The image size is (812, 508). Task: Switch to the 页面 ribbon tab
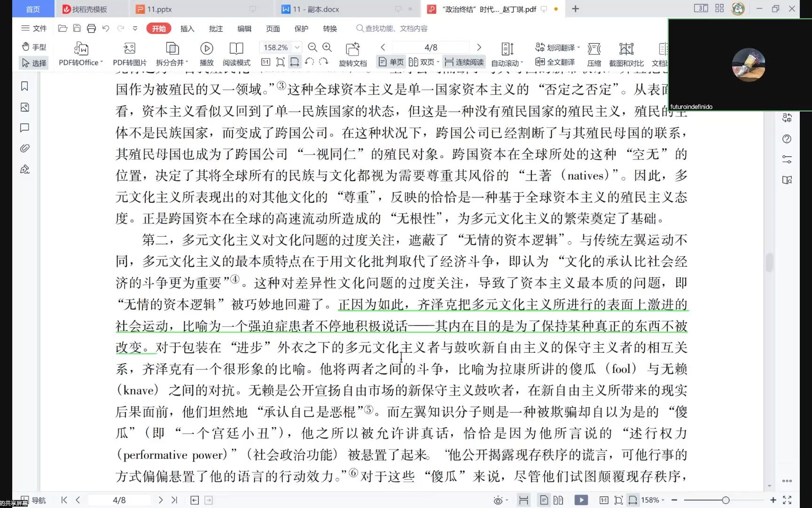point(273,28)
